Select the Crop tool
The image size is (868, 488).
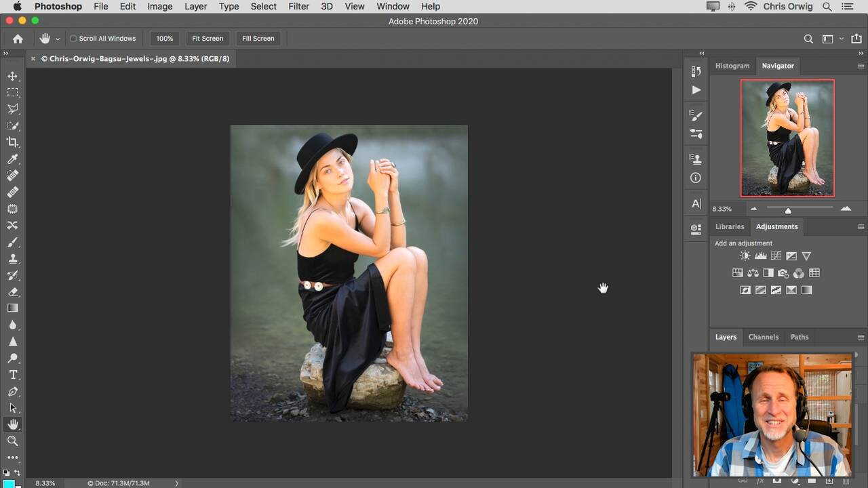pyautogui.click(x=13, y=142)
